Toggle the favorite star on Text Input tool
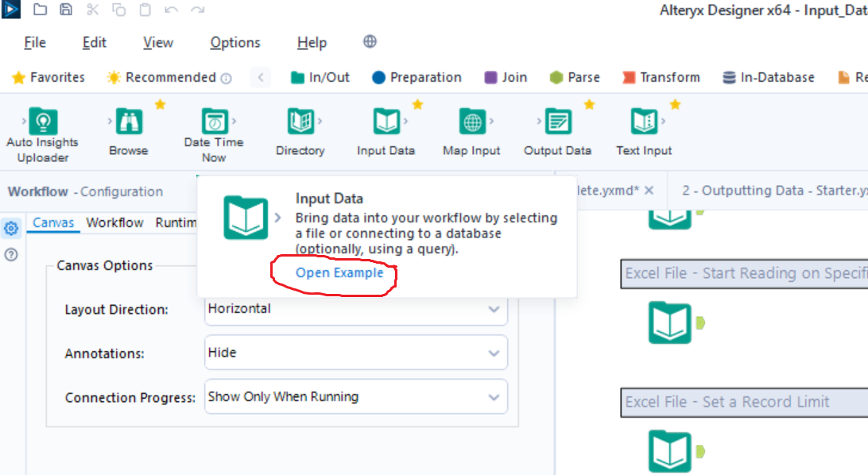The image size is (868, 475). click(675, 104)
